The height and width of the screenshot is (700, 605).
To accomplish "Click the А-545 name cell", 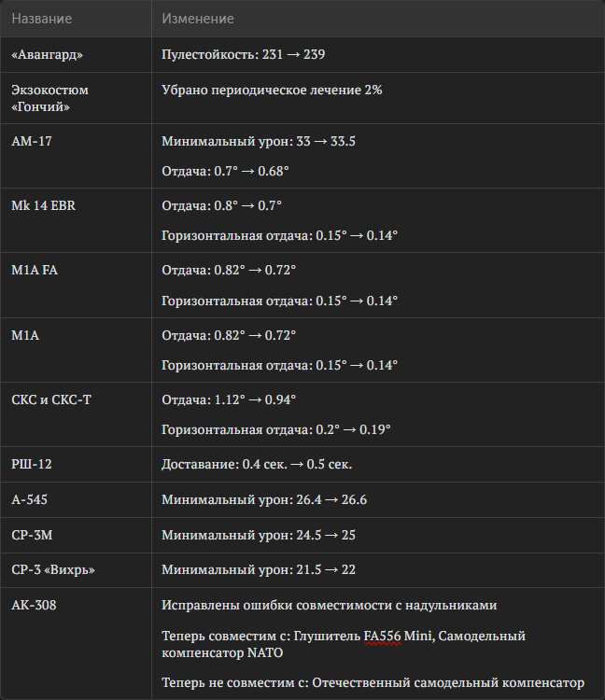I will pyautogui.click(x=30, y=499).
